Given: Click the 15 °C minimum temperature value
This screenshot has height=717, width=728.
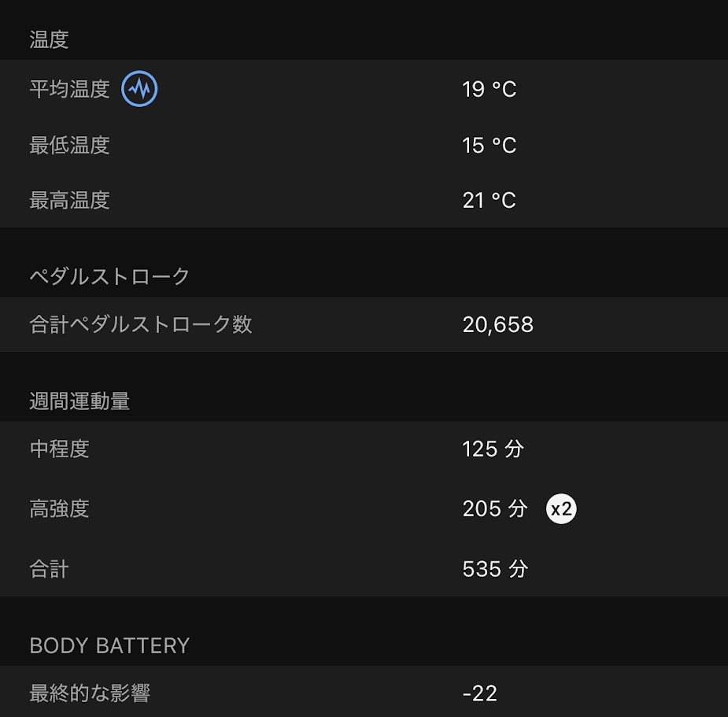Looking at the screenshot, I should click(x=489, y=146).
